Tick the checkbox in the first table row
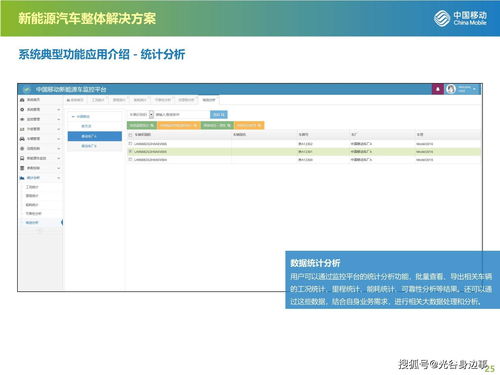The width and height of the screenshot is (500, 375). (x=130, y=144)
